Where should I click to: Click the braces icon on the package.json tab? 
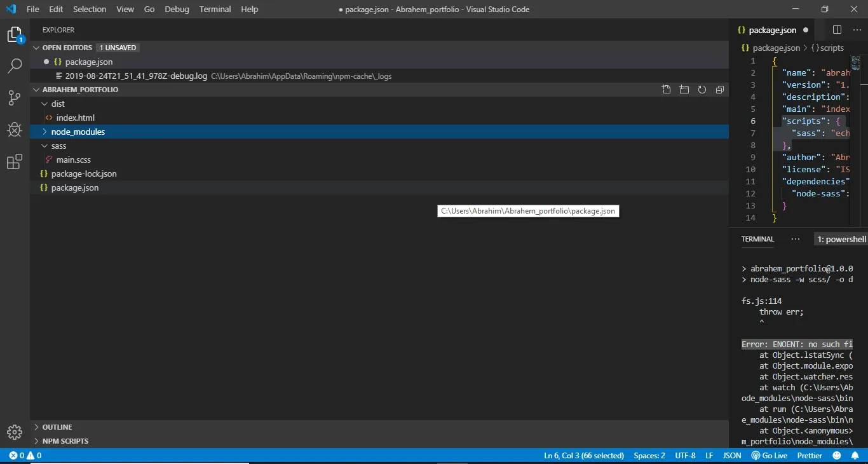[742, 30]
